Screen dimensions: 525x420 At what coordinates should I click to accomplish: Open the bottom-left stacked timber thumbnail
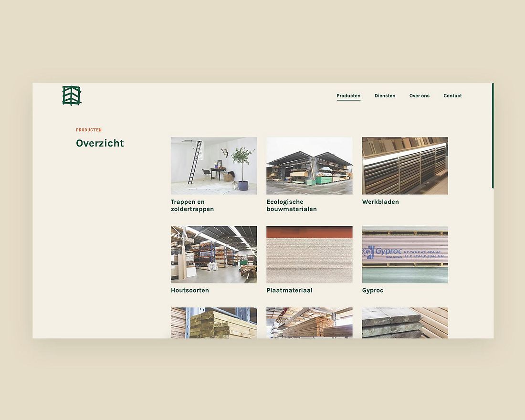coord(214,323)
